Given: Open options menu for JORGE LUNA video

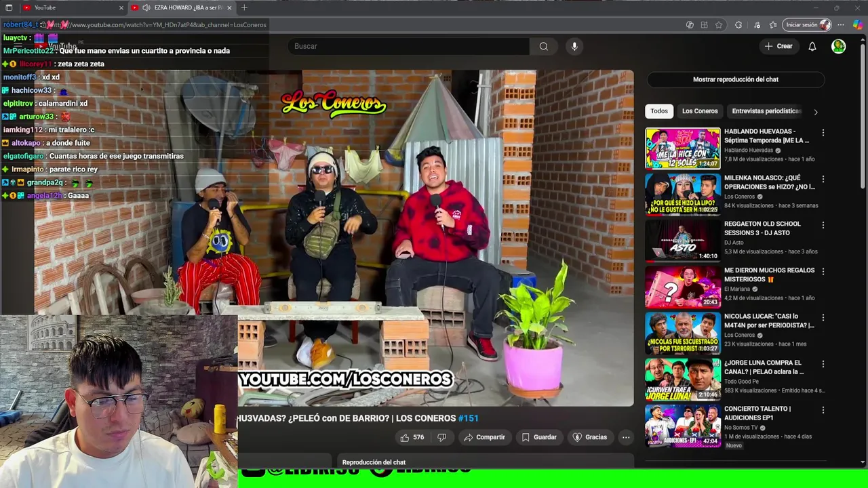Looking at the screenshot, I should tap(823, 364).
